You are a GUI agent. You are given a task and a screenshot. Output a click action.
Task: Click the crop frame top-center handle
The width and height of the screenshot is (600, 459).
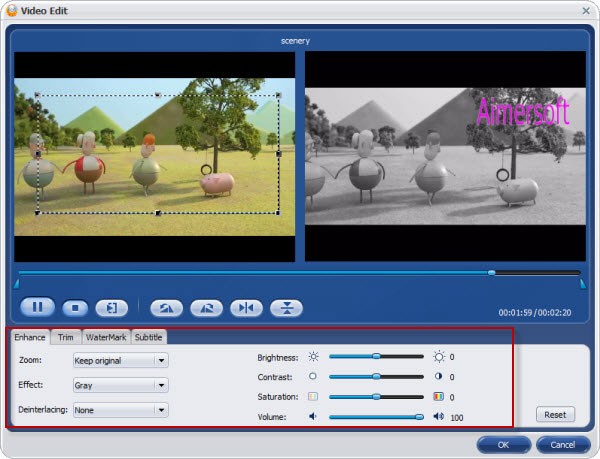pos(157,95)
